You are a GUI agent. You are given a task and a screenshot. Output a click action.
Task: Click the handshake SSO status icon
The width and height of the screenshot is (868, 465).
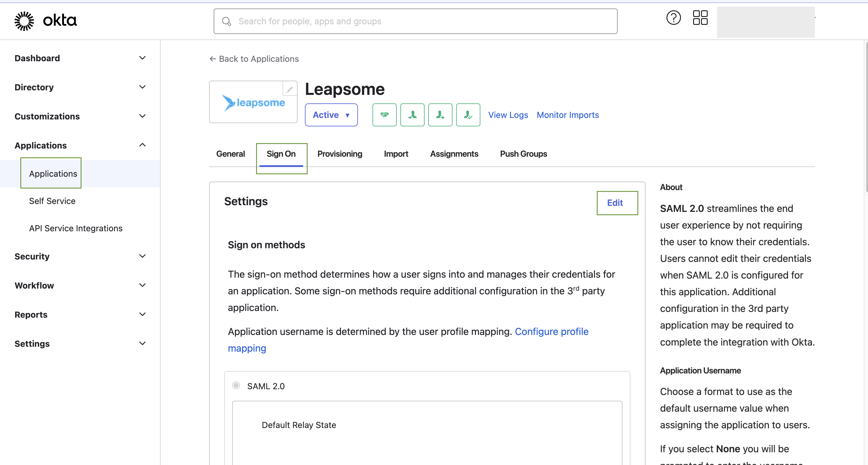[x=384, y=115]
